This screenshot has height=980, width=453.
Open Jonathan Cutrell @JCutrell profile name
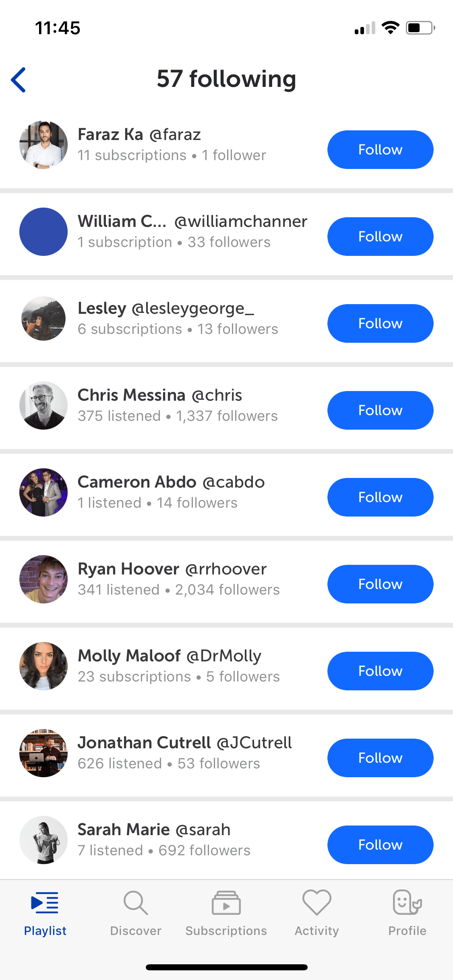click(x=185, y=743)
